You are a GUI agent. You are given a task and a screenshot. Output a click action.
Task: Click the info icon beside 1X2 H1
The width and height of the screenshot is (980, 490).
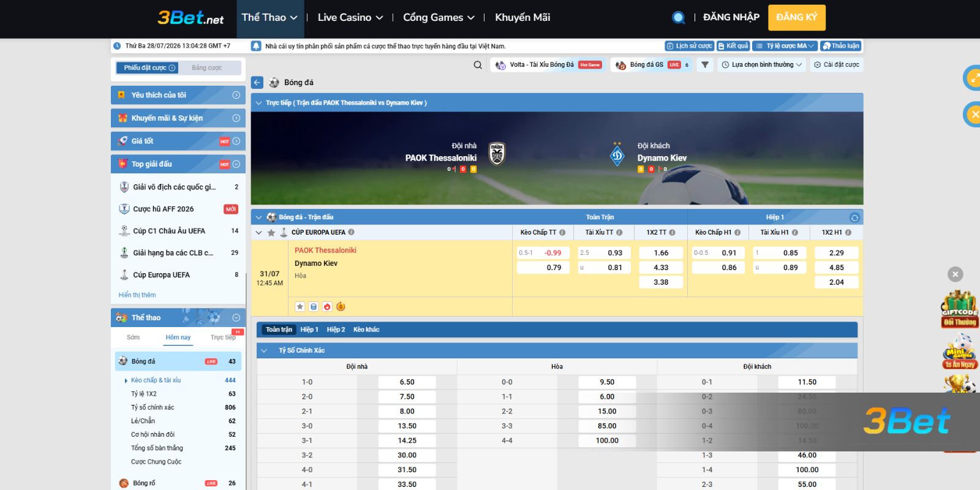(x=848, y=233)
